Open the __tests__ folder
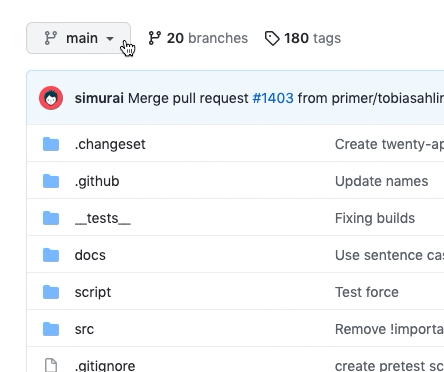 point(103,218)
